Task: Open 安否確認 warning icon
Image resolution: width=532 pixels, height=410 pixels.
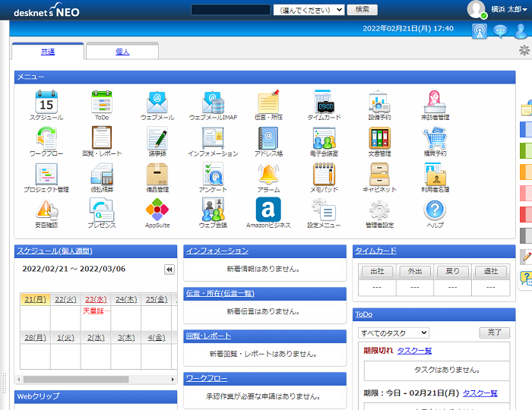Action: [x=46, y=210]
